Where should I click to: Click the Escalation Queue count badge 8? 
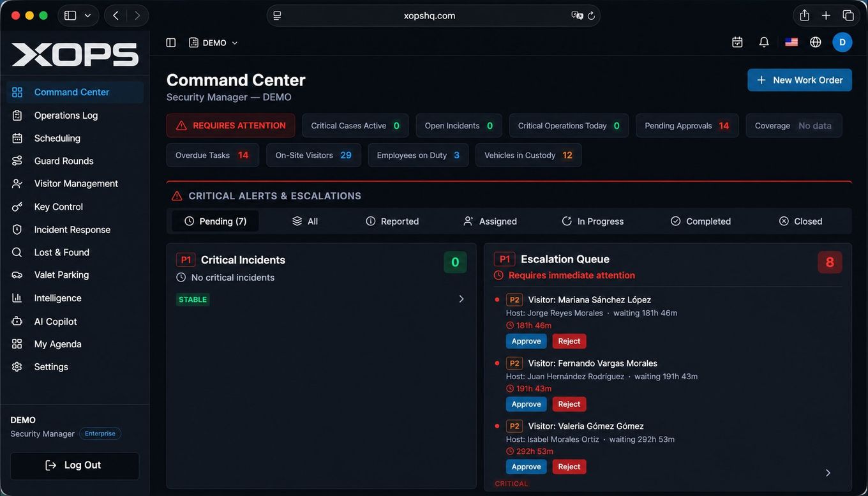pos(830,262)
